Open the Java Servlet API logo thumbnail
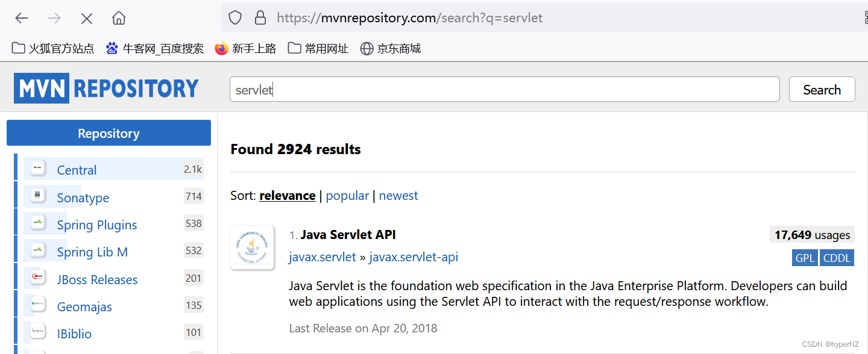This screenshot has height=354, width=868. coord(253,247)
